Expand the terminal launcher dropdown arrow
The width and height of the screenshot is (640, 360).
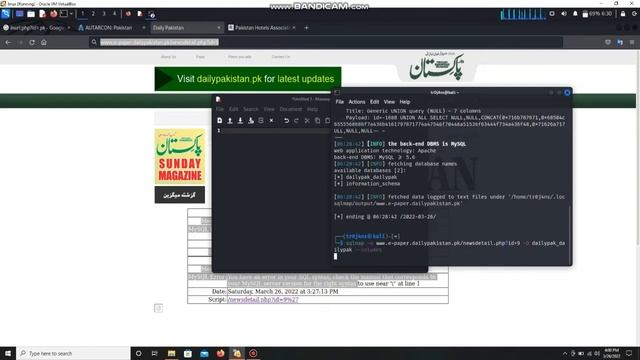71,14
